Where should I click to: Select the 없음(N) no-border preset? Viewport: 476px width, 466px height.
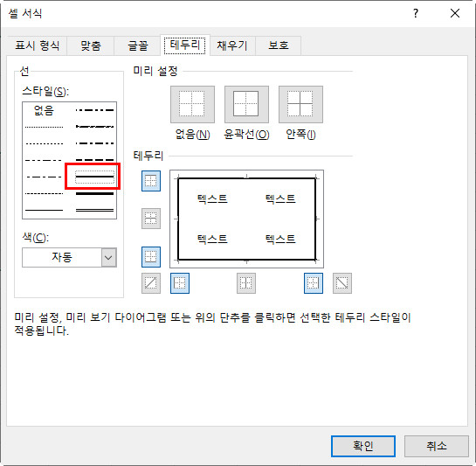192,104
